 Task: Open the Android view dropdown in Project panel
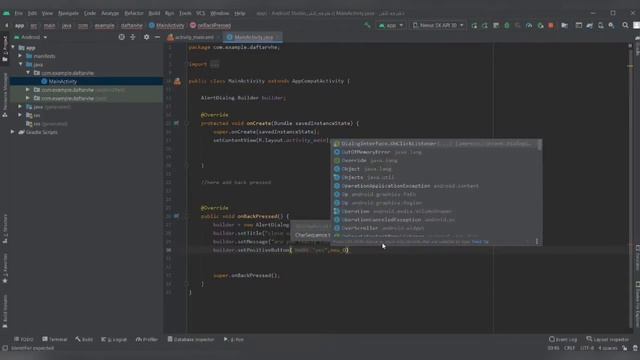[31, 37]
